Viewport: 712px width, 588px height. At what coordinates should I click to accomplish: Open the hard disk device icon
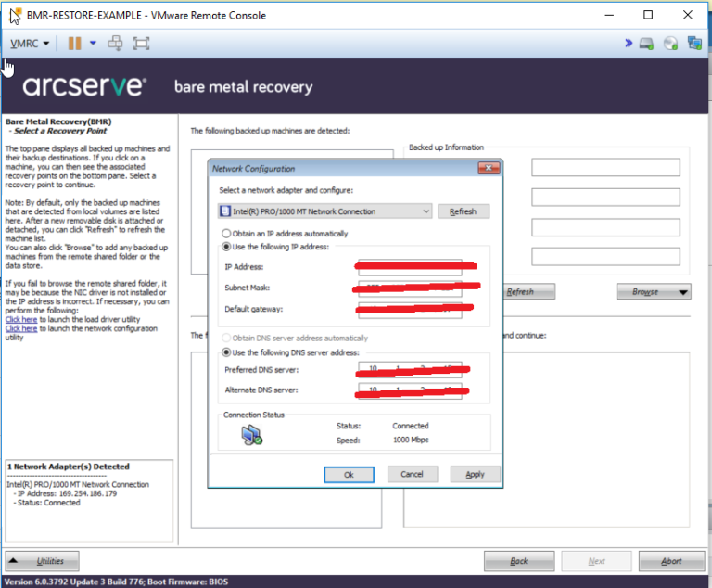(646, 44)
